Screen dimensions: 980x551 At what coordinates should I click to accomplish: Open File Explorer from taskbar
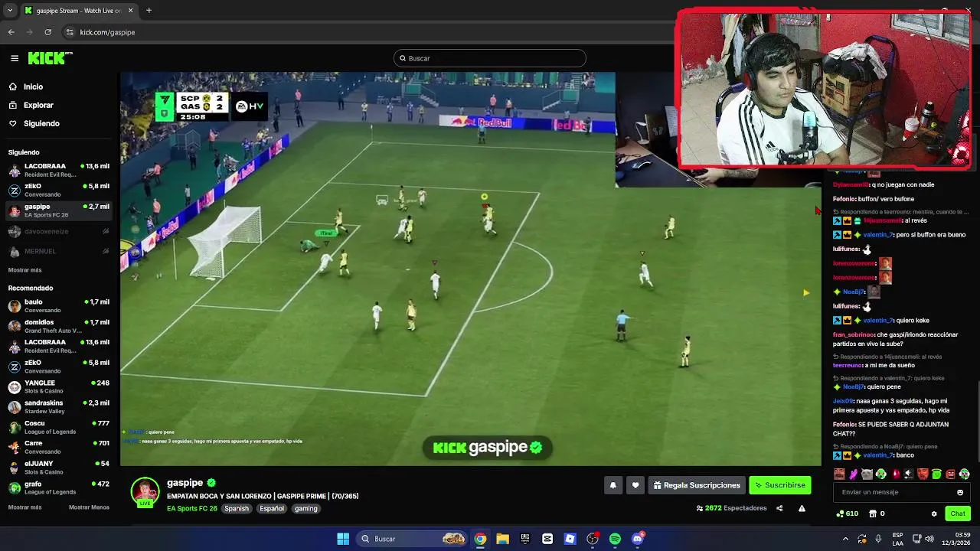(502, 539)
